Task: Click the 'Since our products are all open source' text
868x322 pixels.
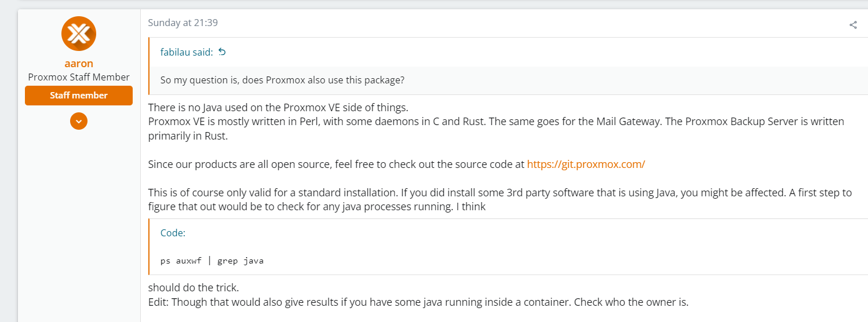Action: tap(336, 164)
